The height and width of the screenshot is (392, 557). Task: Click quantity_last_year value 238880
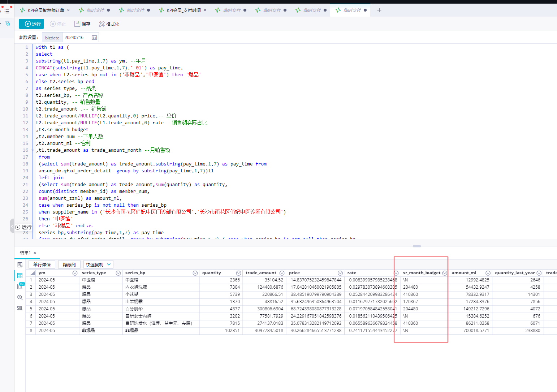coord(532,331)
